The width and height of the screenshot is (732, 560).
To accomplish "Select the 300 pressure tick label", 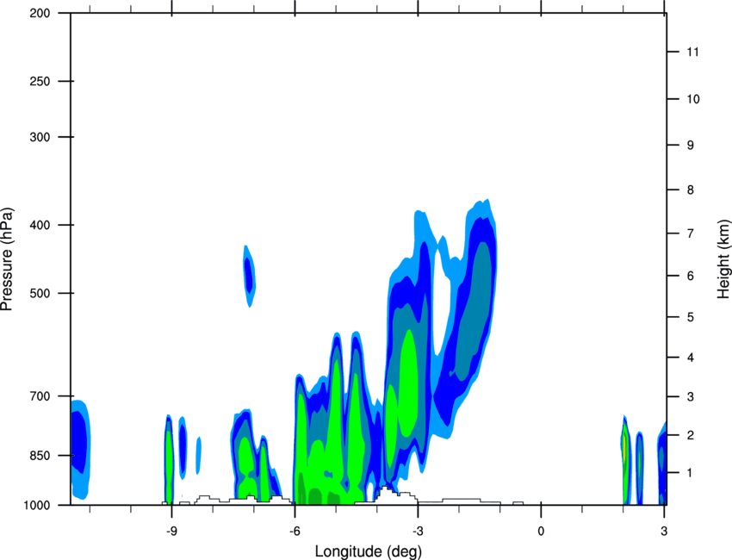I will pyautogui.click(x=40, y=137).
